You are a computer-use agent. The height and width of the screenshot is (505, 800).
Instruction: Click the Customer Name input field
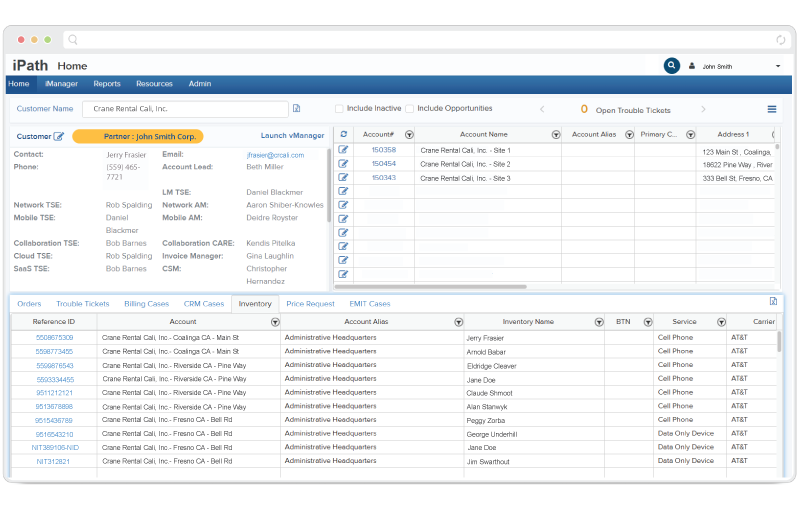coord(185,109)
